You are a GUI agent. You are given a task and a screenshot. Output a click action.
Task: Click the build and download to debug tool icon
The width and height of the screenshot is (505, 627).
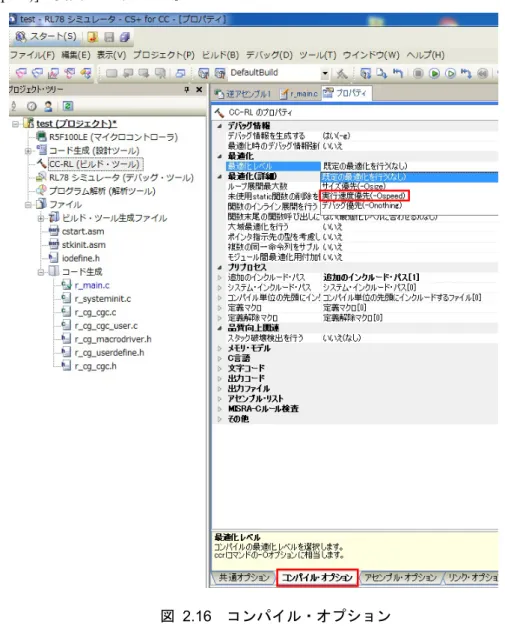coord(365,73)
